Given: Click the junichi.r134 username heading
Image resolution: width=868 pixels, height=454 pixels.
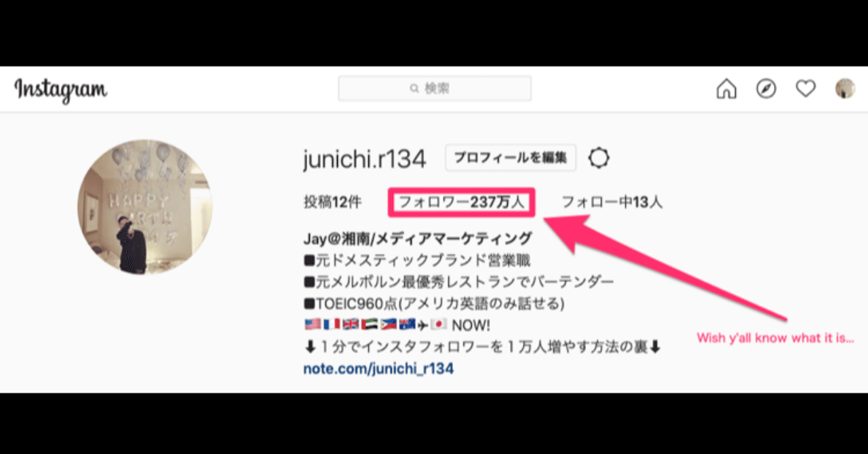Looking at the screenshot, I should 365,159.
